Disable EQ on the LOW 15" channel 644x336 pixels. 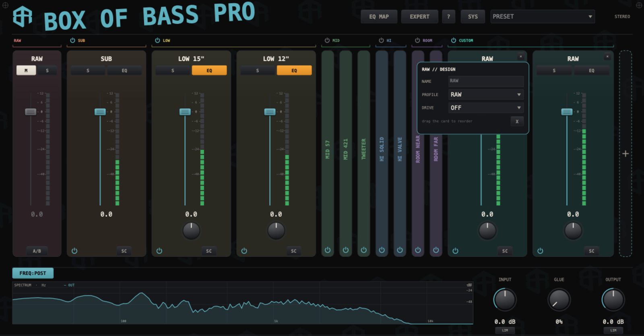(x=209, y=70)
